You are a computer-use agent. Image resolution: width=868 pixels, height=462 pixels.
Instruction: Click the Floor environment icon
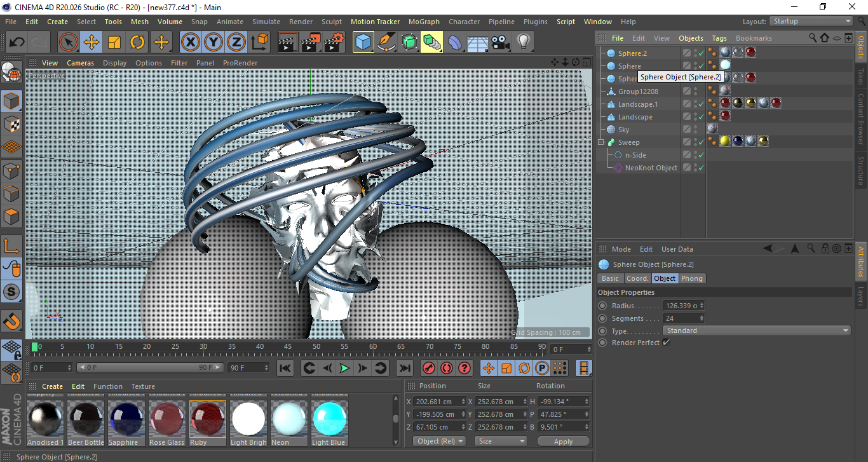click(x=478, y=43)
